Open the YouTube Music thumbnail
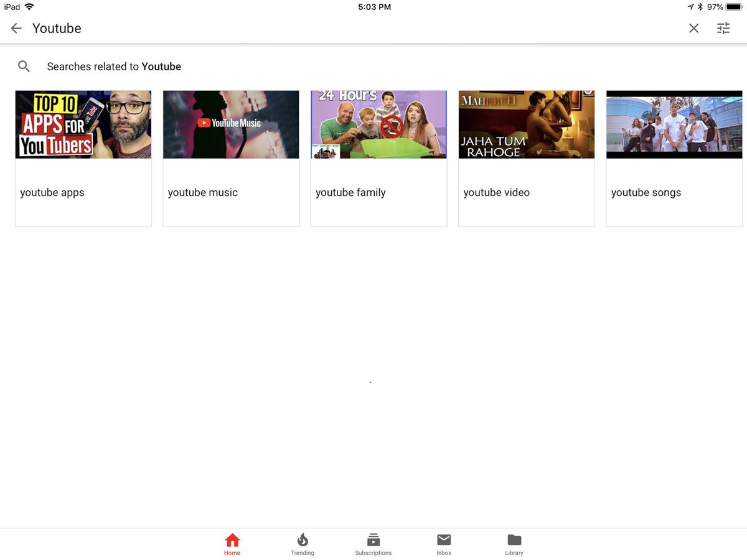Screen dimensions: 747x560 (x=231, y=124)
